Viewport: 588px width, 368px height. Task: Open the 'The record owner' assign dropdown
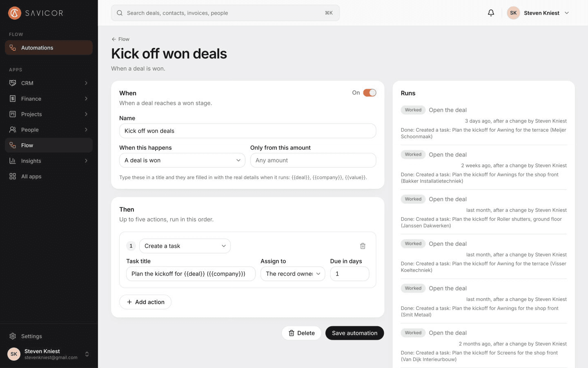[x=293, y=274]
